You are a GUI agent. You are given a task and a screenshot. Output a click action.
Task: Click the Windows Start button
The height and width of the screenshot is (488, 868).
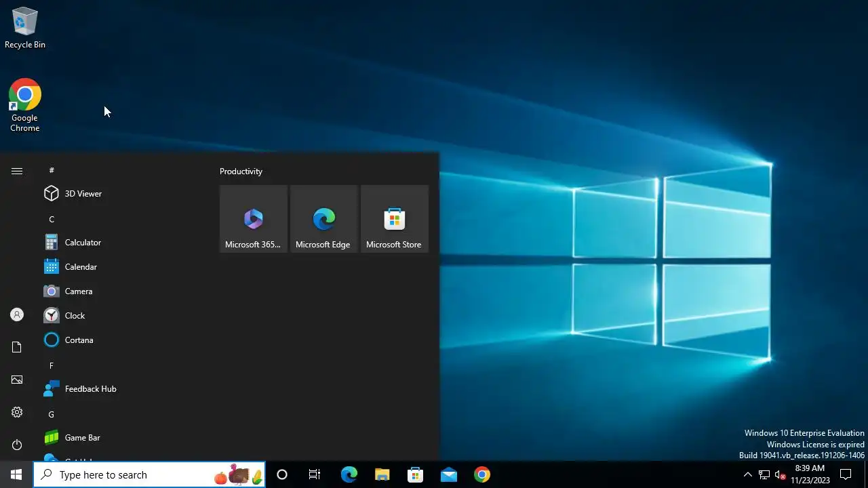pyautogui.click(x=16, y=474)
